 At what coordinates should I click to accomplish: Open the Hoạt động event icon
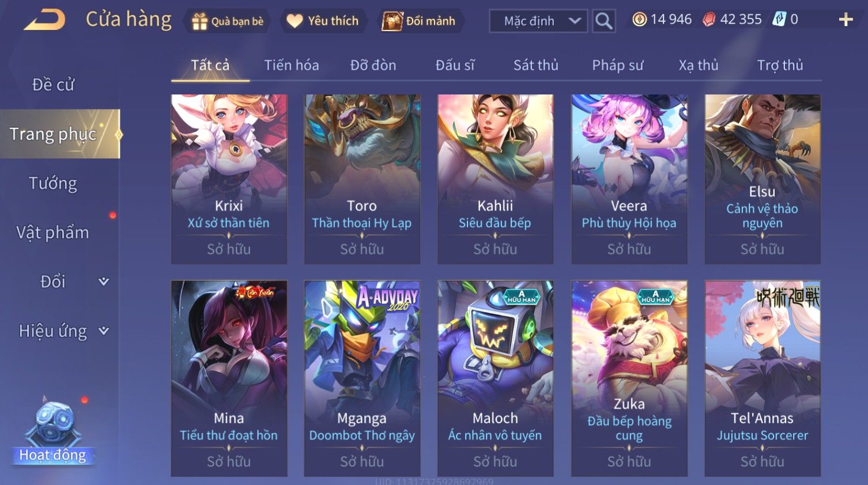[52, 431]
